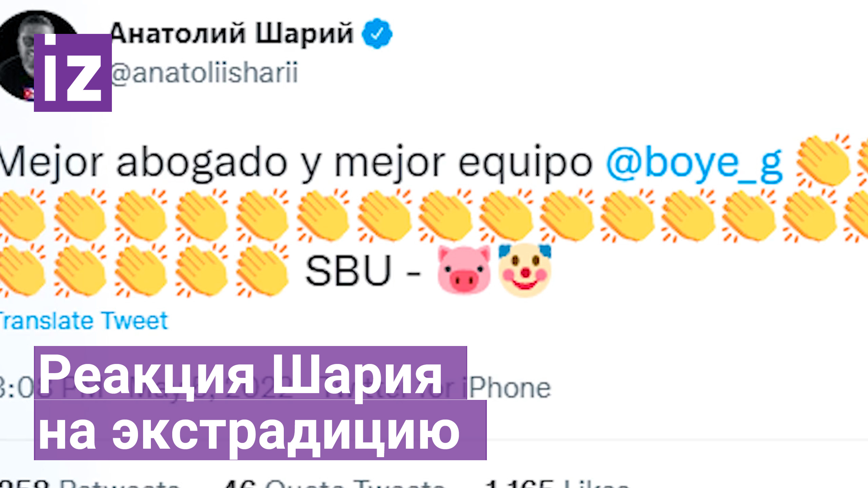Open the Likes count

coord(557,483)
